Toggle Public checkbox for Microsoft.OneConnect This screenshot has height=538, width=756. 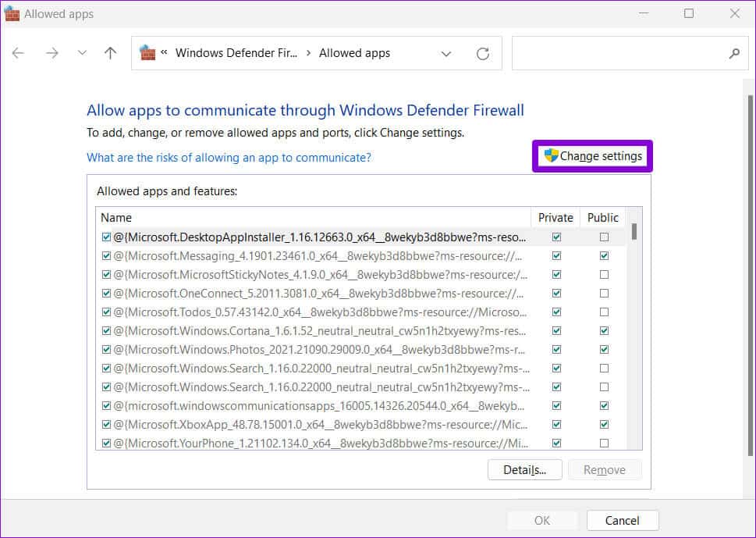(604, 294)
